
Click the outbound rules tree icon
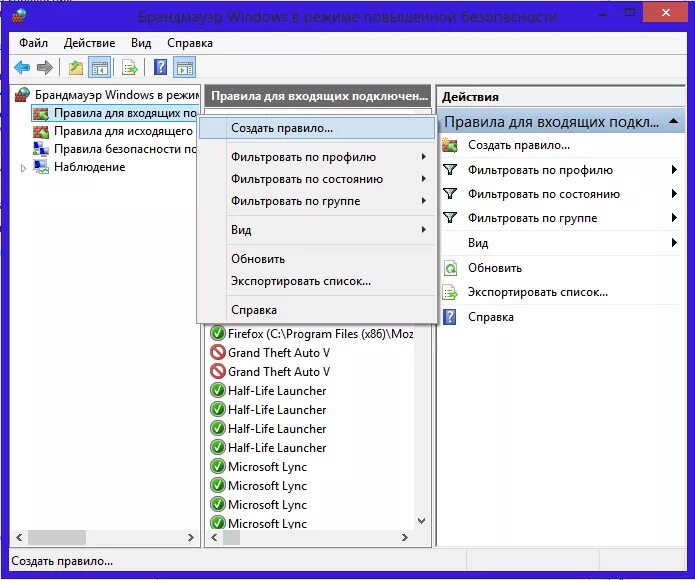tap(41, 132)
